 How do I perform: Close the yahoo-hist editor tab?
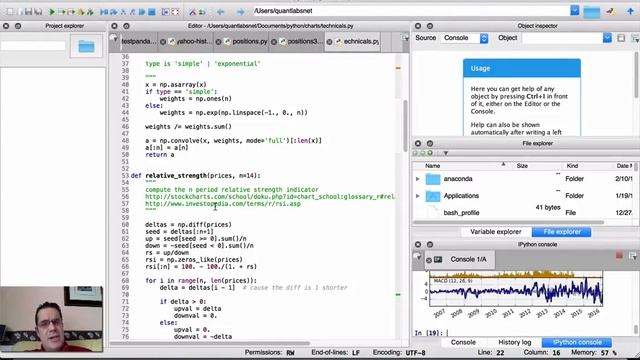[x=163, y=42]
